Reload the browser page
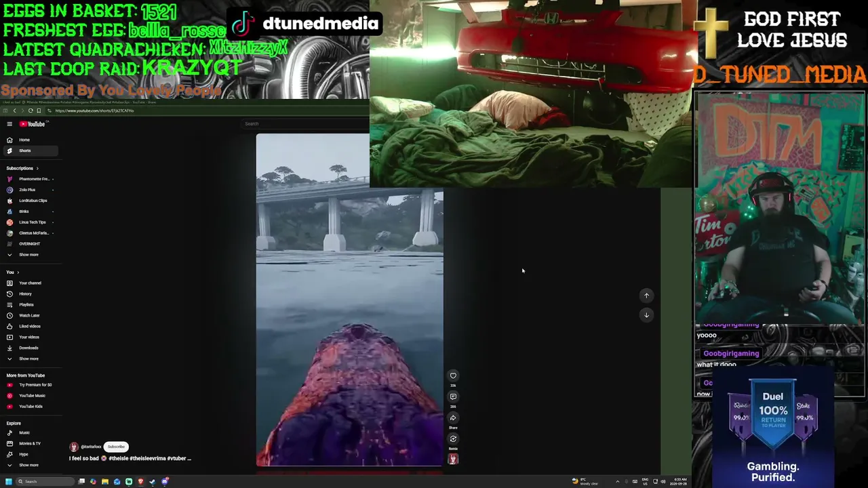The image size is (868, 488). pos(31,111)
